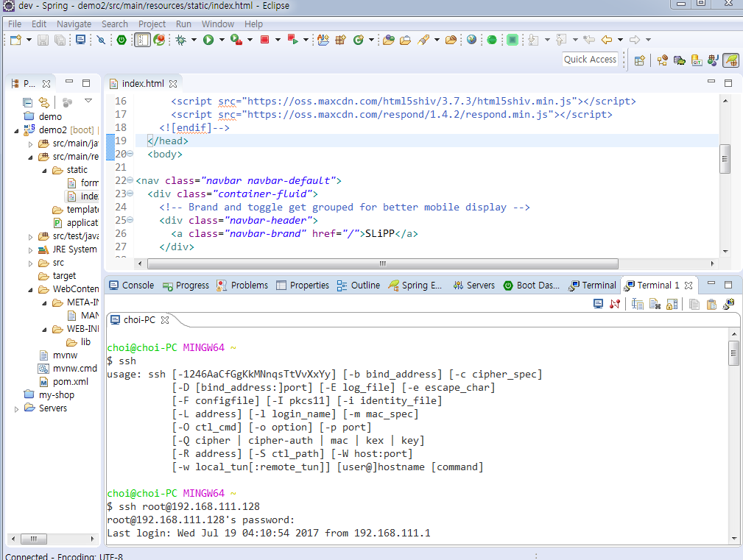Collapse the demo2 [boot] project node
Image resolution: width=743 pixels, height=560 pixels.
pos(17,130)
